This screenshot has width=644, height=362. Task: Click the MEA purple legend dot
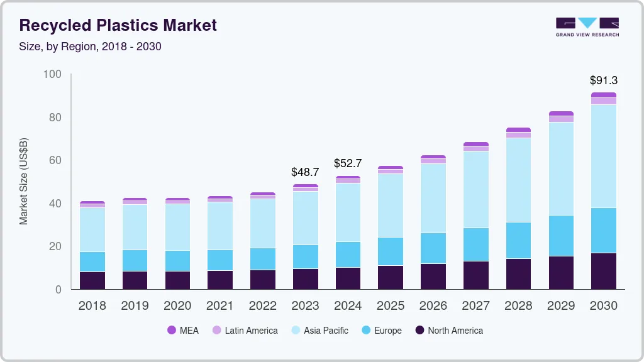[172, 330]
